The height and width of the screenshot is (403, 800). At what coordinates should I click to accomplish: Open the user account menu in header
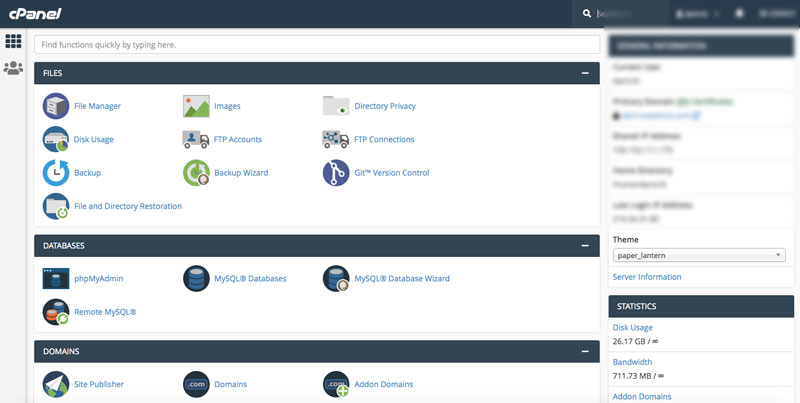(x=697, y=14)
